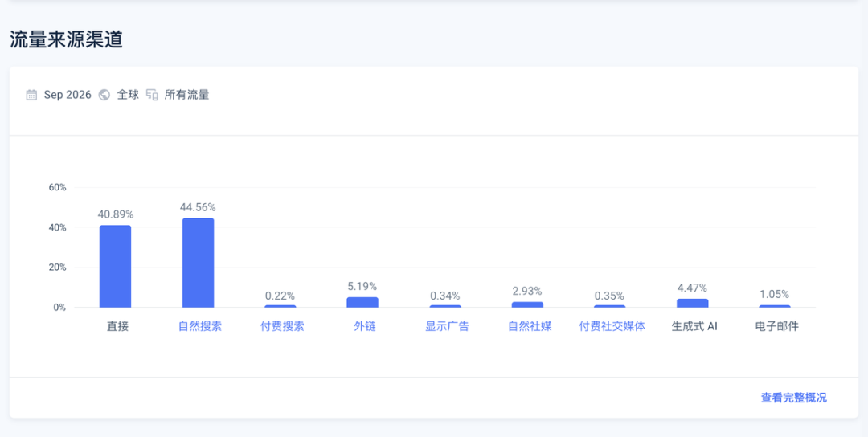Click the 1.05% value label

click(775, 294)
